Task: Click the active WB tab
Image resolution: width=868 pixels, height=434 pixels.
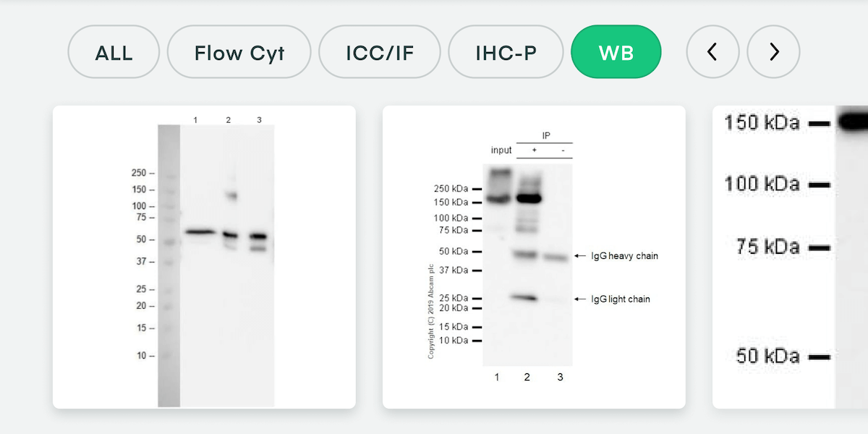Action: tap(616, 52)
